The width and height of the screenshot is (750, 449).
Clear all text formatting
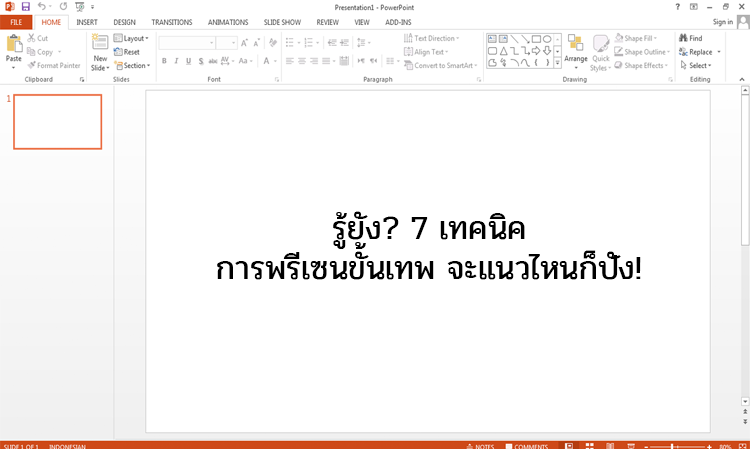point(273,43)
